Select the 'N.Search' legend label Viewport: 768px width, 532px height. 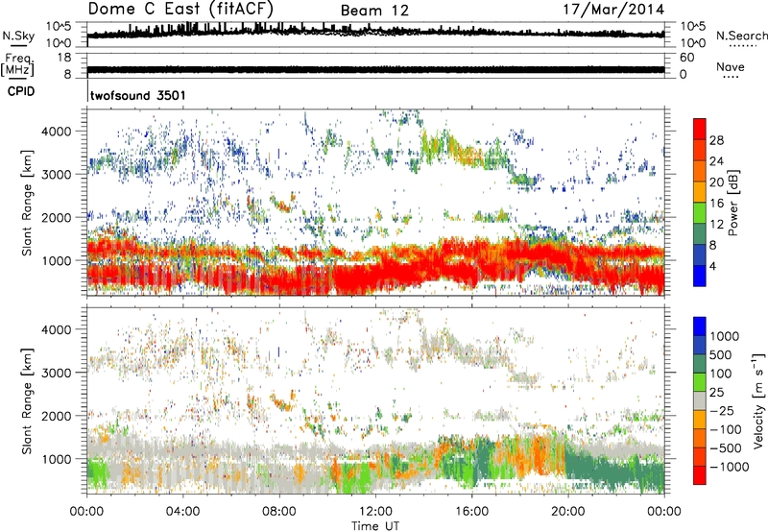pyautogui.click(x=741, y=36)
